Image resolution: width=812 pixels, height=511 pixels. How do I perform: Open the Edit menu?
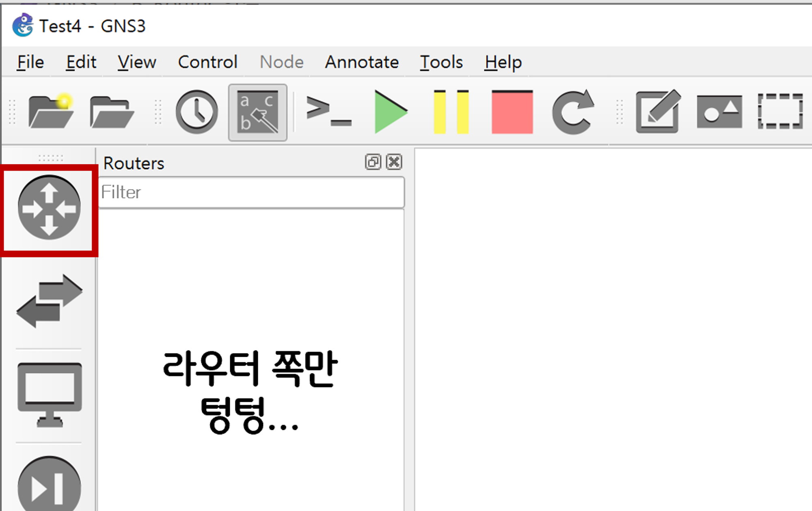pyautogui.click(x=81, y=62)
